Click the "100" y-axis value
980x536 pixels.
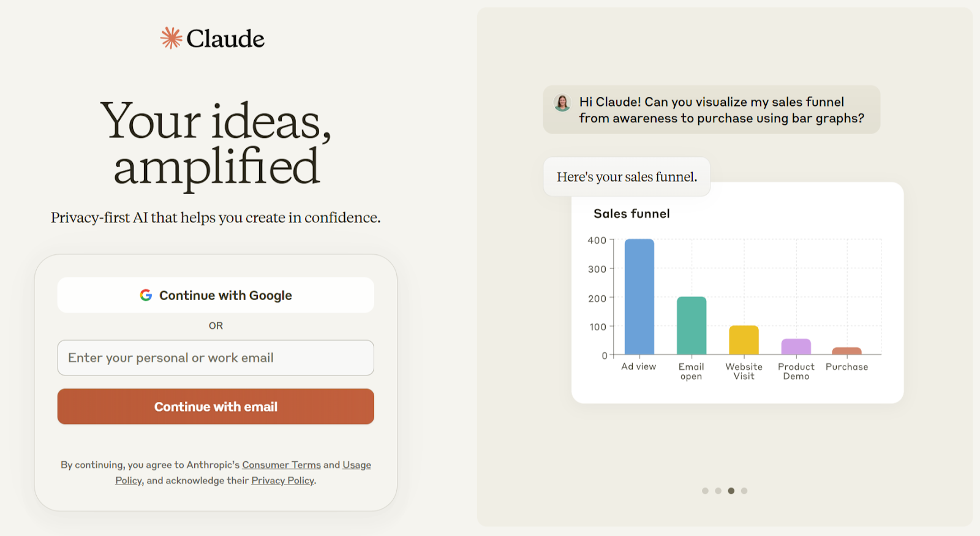598,327
